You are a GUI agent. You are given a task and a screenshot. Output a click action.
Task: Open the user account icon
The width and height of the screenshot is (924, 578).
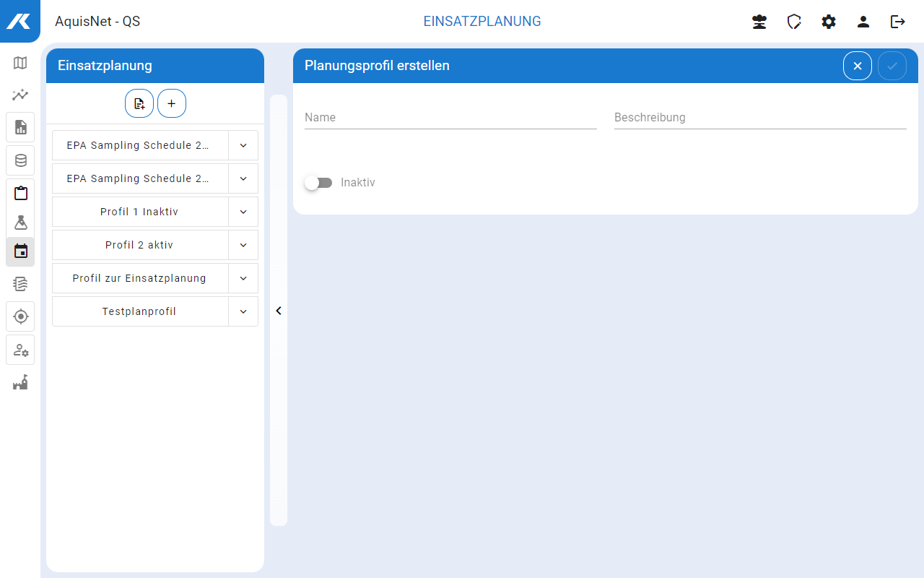point(863,22)
